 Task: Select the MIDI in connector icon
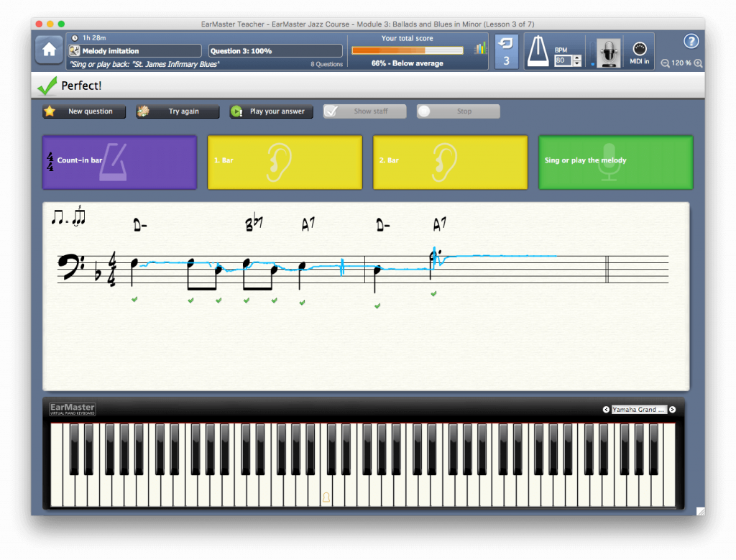point(640,52)
